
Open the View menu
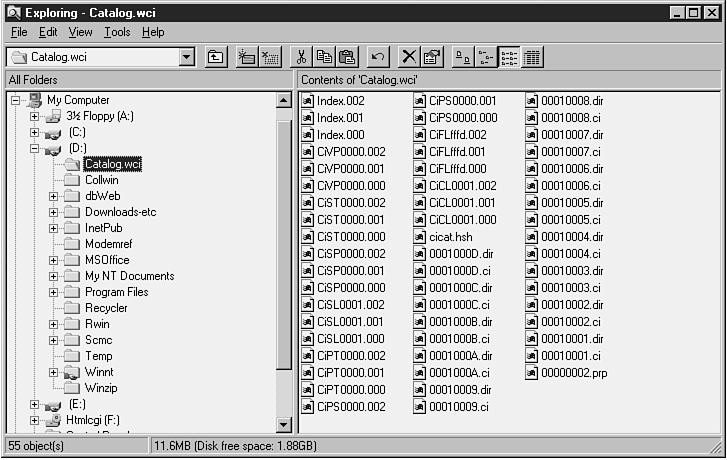click(x=80, y=32)
